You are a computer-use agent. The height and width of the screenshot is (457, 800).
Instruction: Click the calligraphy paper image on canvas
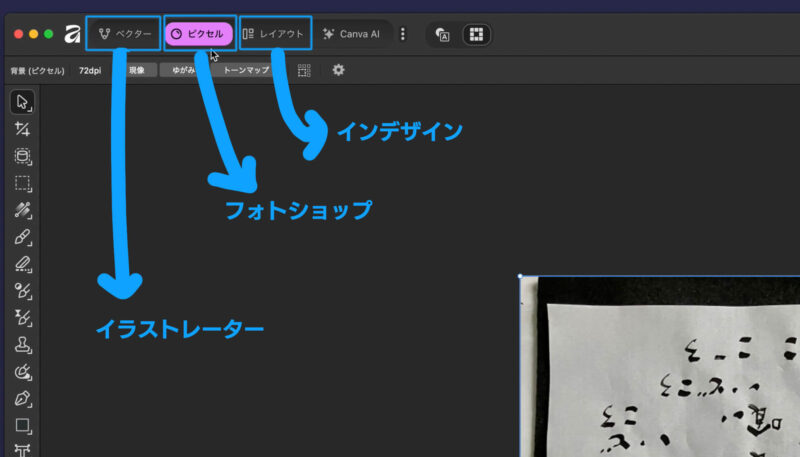[660, 366]
